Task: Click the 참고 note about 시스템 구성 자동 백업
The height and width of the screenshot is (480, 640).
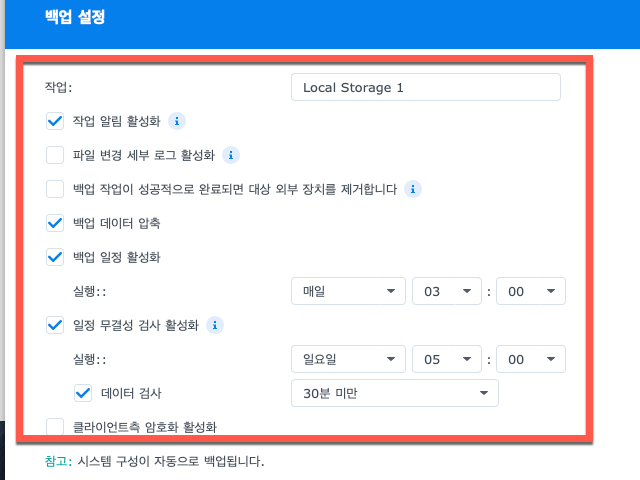Action: tap(154, 461)
